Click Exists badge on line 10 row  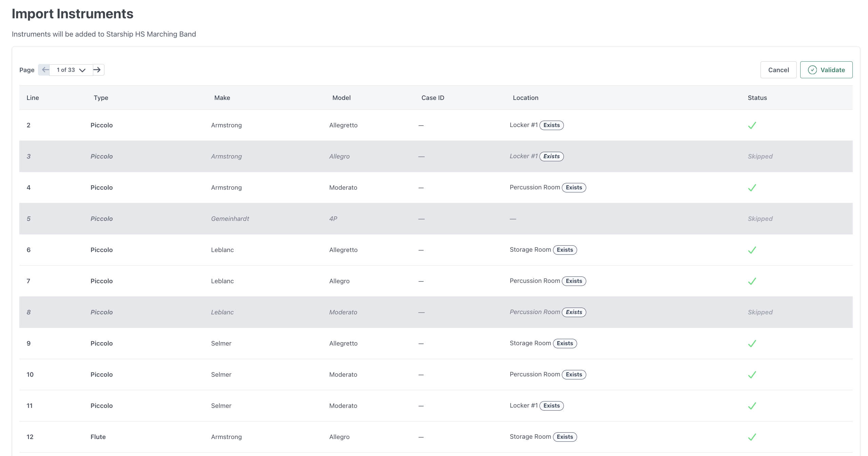coord(574,375)
